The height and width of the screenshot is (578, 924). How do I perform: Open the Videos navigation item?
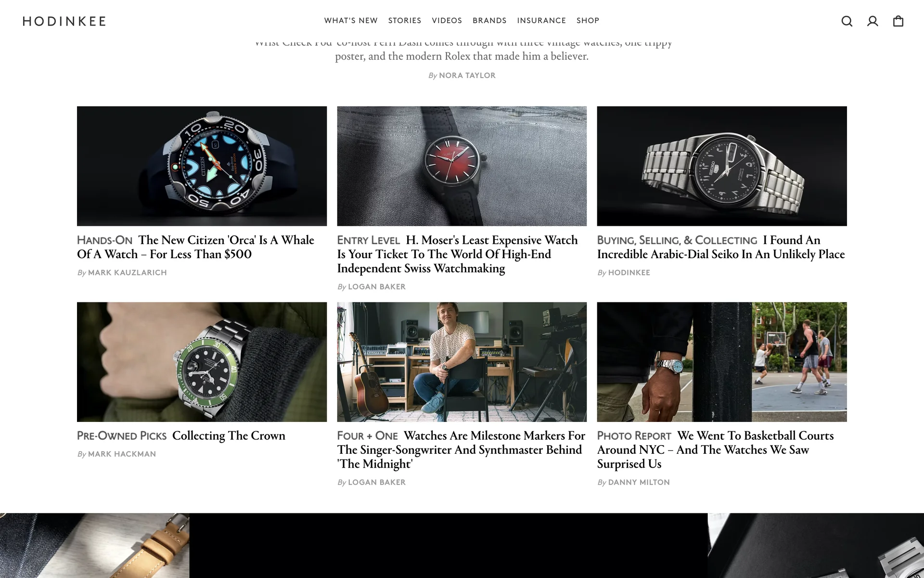tap(447, 21)
